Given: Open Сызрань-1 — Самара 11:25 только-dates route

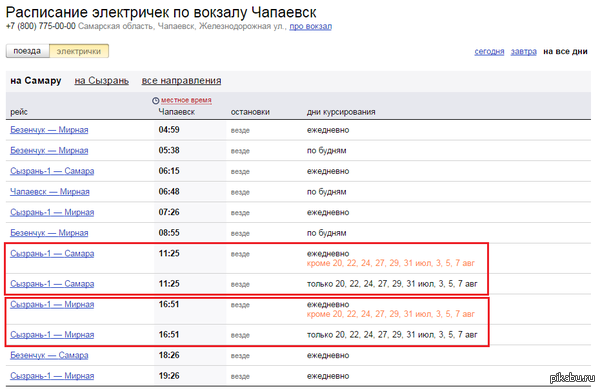Looking at the screenshot, I should tap(52, 284).
